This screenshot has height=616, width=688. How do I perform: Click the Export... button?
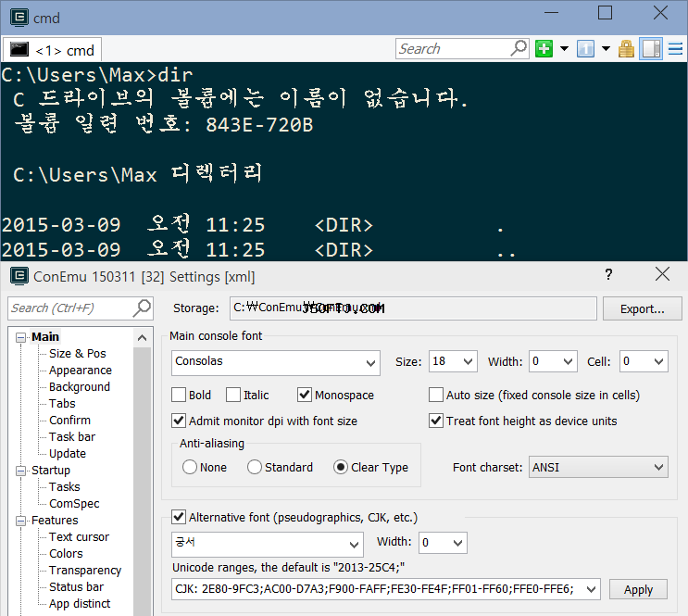click(x=643, y=308)
